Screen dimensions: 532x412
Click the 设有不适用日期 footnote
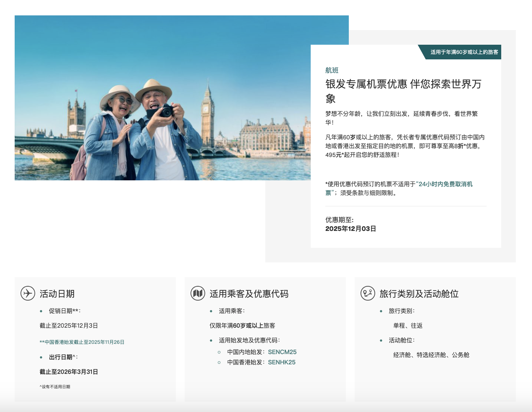55,387
